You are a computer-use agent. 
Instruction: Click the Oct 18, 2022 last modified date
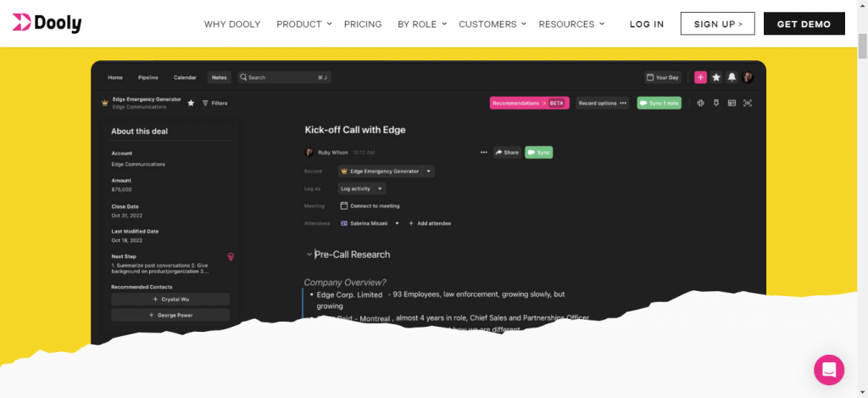(x=127, y=240)
